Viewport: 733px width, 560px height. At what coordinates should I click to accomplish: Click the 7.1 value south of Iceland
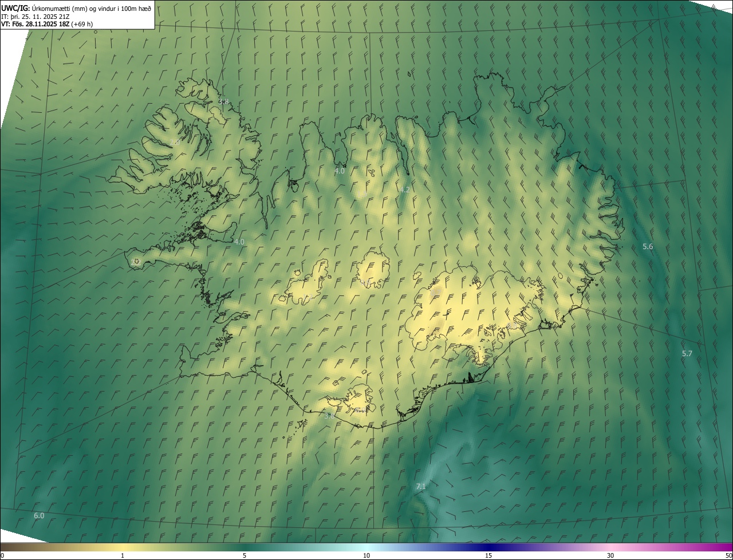[x=421, y=486]
